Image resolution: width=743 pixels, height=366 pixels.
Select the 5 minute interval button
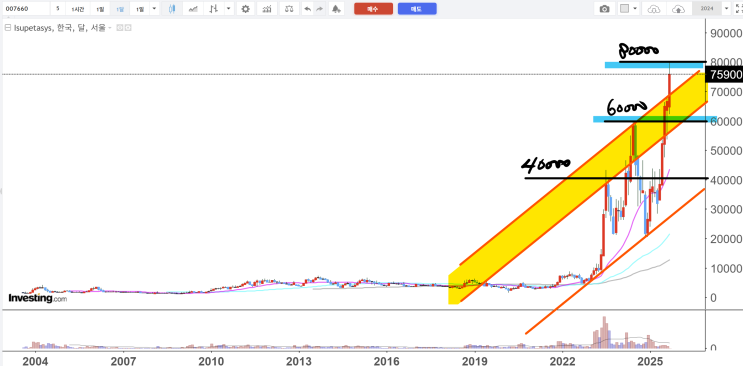[x=58, y=9]
